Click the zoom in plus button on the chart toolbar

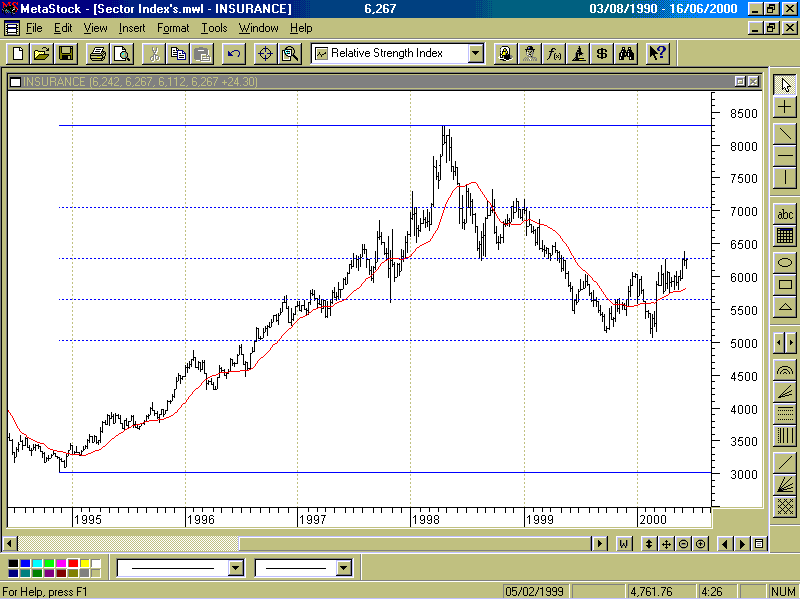tap(701, 544)
